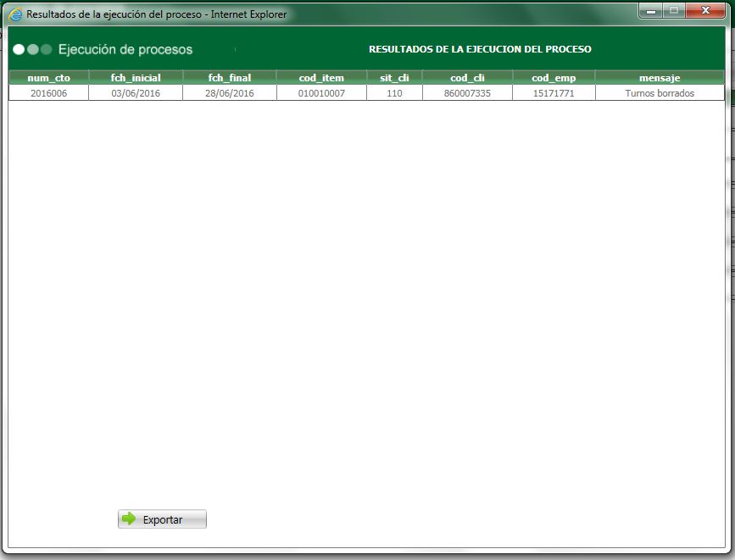Select the row with contract 2016006
The image size is (735, 560).
point(47,92)
